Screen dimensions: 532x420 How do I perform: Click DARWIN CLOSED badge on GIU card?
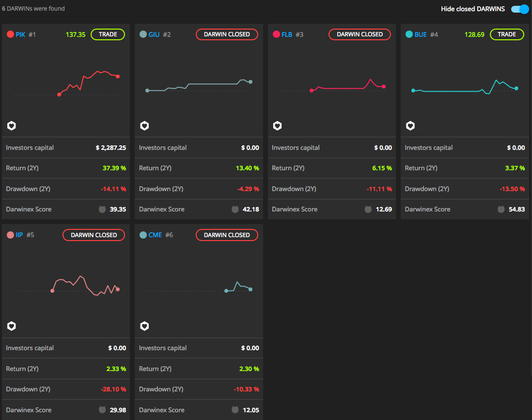[227, 34]
